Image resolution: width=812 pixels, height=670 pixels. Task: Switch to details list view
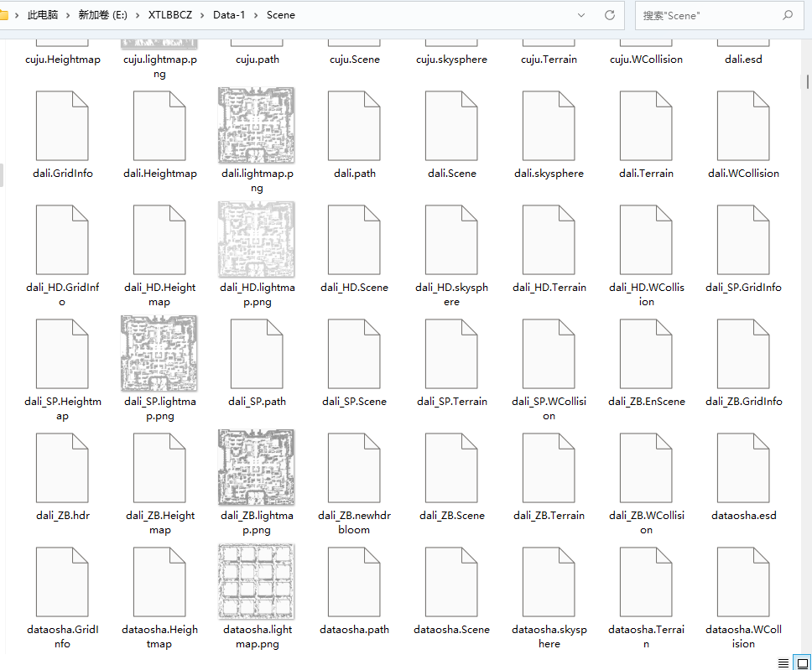783,662
